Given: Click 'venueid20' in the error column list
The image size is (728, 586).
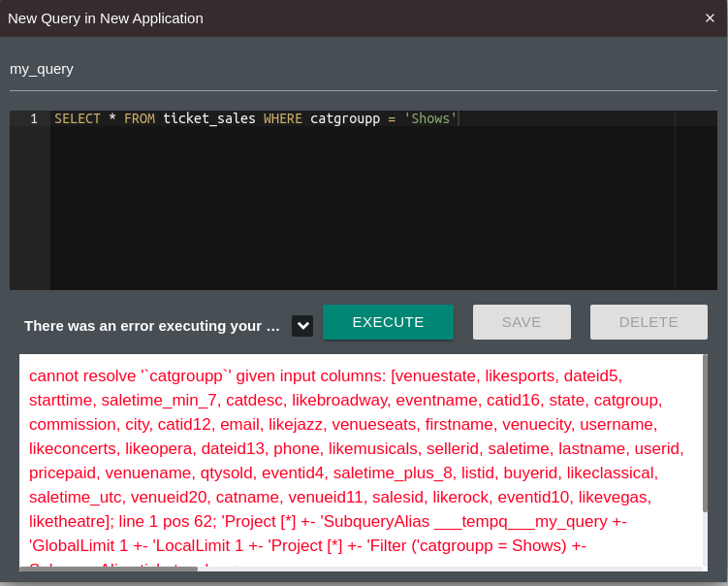Looking at the screenshot, I should click(x=168, y=498).
